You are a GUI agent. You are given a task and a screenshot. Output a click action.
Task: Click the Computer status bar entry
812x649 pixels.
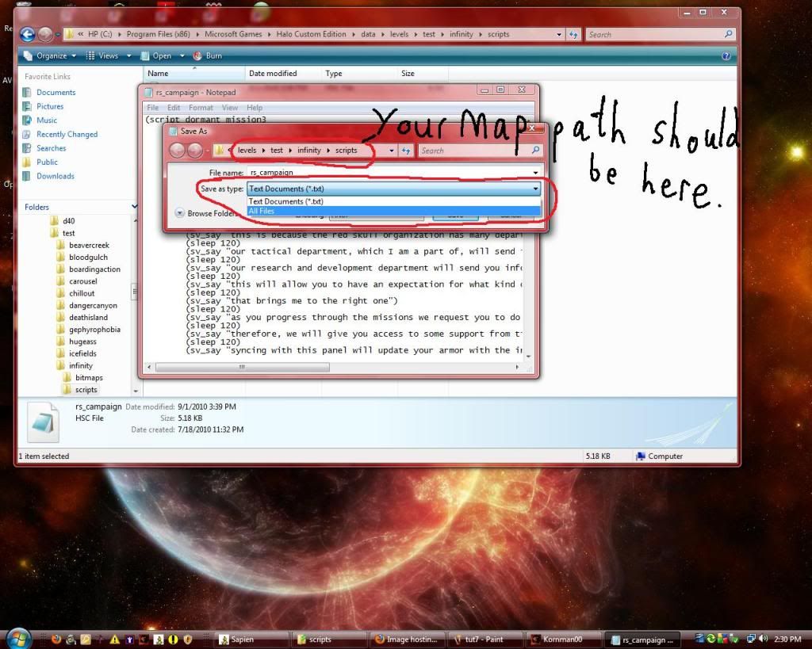pos(659,456)
